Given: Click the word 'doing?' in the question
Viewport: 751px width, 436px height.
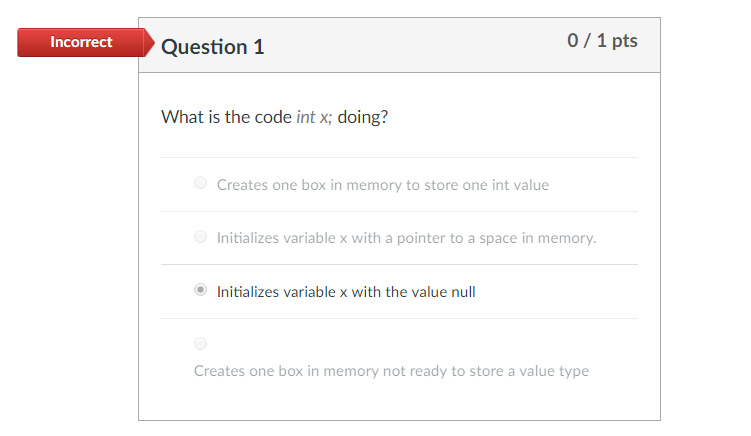Looking at the screenshot, I should click(x=363, y=117).
